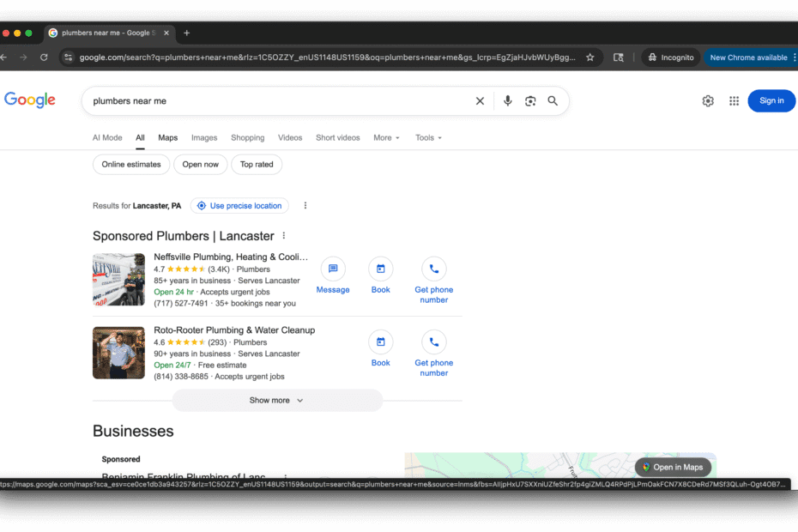Switch to the Images tab
798x532 pixels.
click(x=204, y=138)
